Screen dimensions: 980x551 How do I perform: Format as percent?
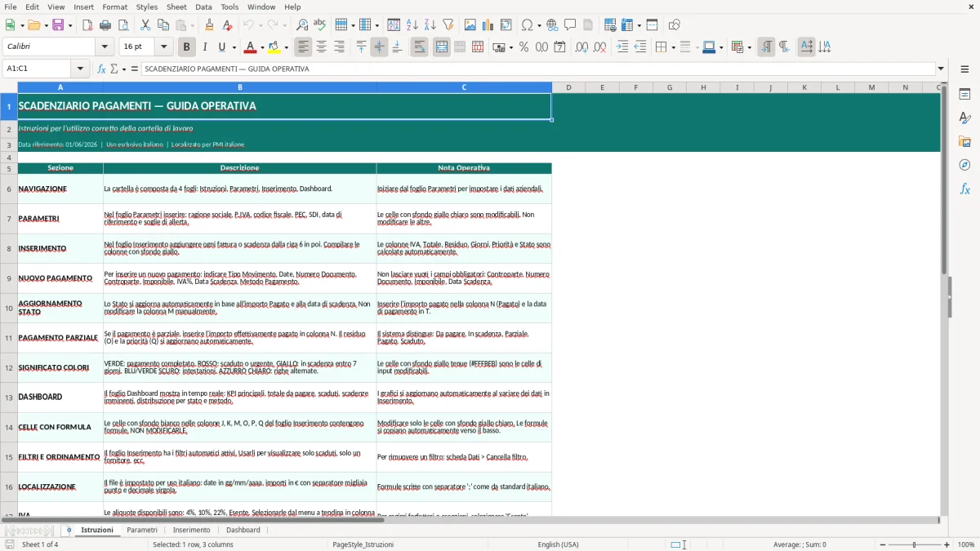(x=523, y=47)
